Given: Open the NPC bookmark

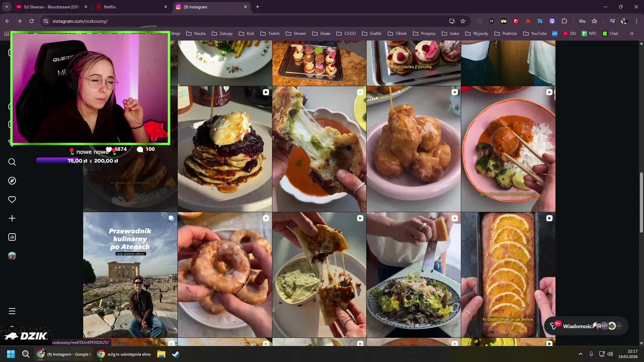Looking at the screenshot, I should [589, 34].
